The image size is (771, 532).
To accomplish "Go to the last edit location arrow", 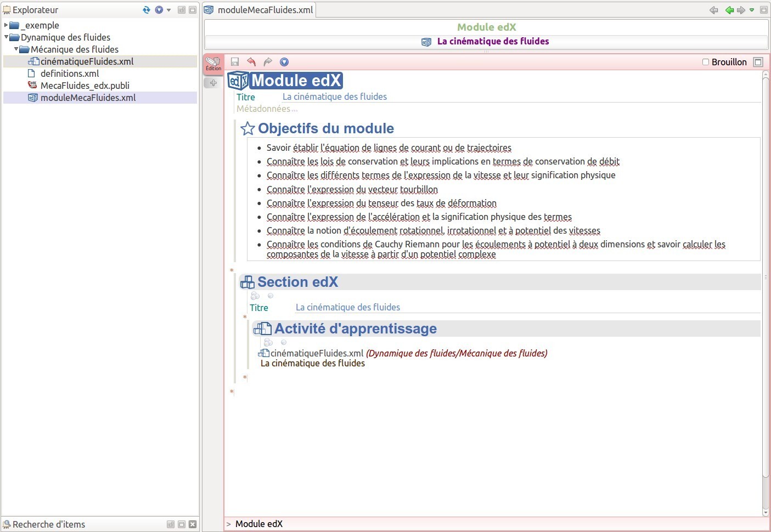I will tap(714, 10).
